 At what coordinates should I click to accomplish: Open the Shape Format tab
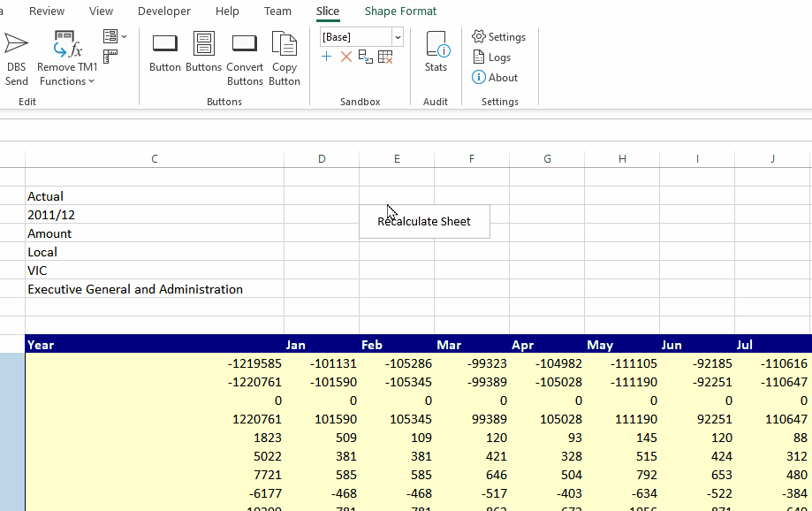point(400,11)
